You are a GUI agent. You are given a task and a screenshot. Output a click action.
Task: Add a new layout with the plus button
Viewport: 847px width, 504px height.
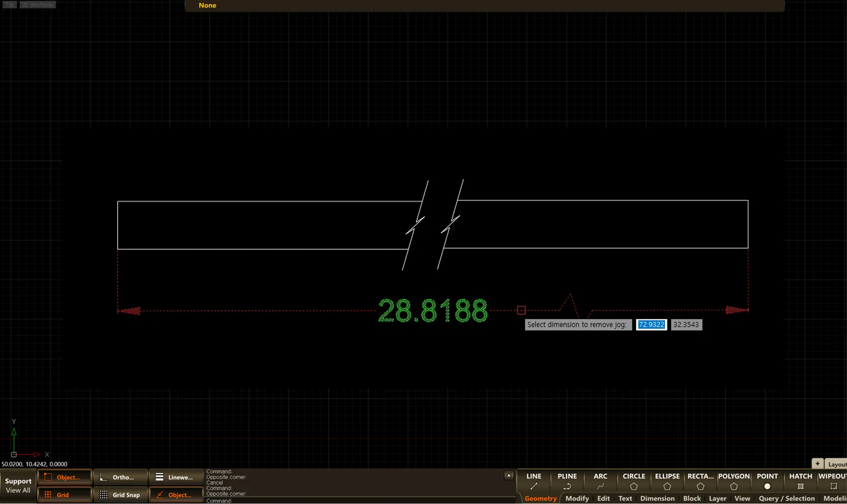coord(817,463)
